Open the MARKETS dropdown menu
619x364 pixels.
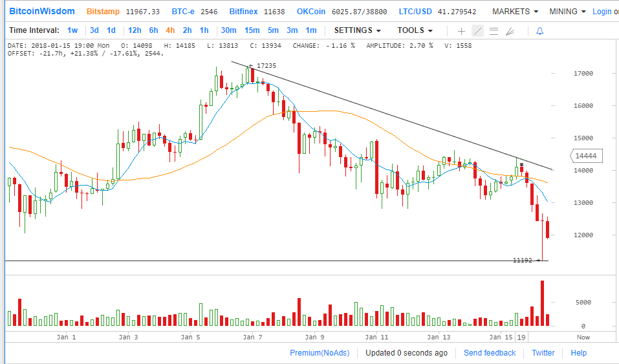pos(515,12)
